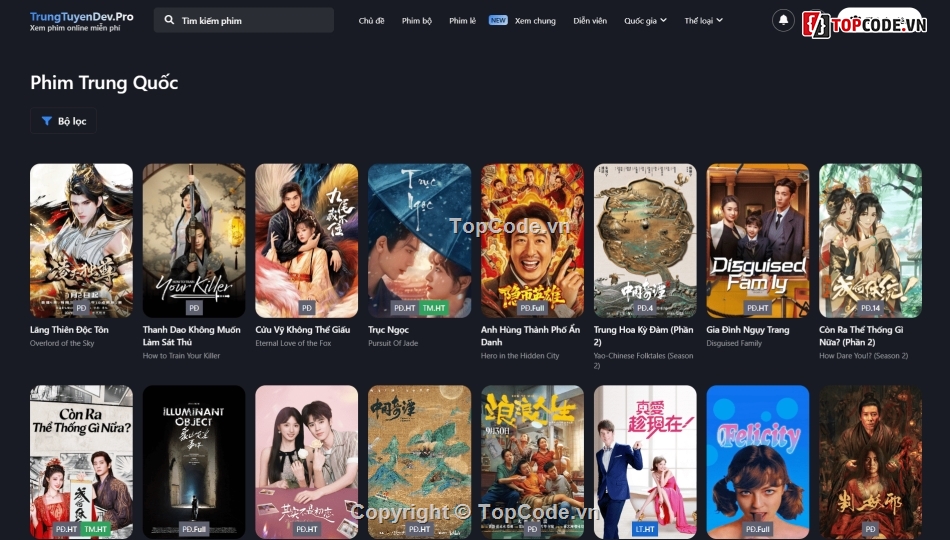Open the Bộ lọc filter panel
950x540 pixels.
[64, 121]
